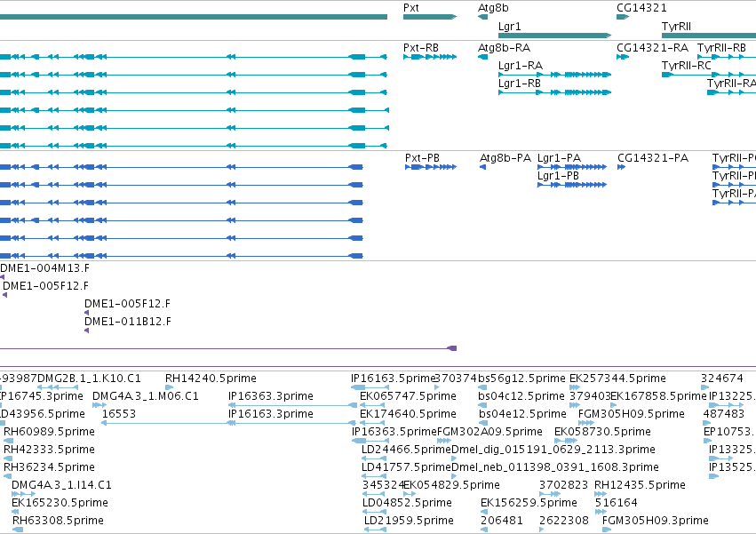Image resolution: width=756 pixels, height=534 pixels.
Task: Click the RH60989.5prime EST label
Action: (x=49, y=431)
